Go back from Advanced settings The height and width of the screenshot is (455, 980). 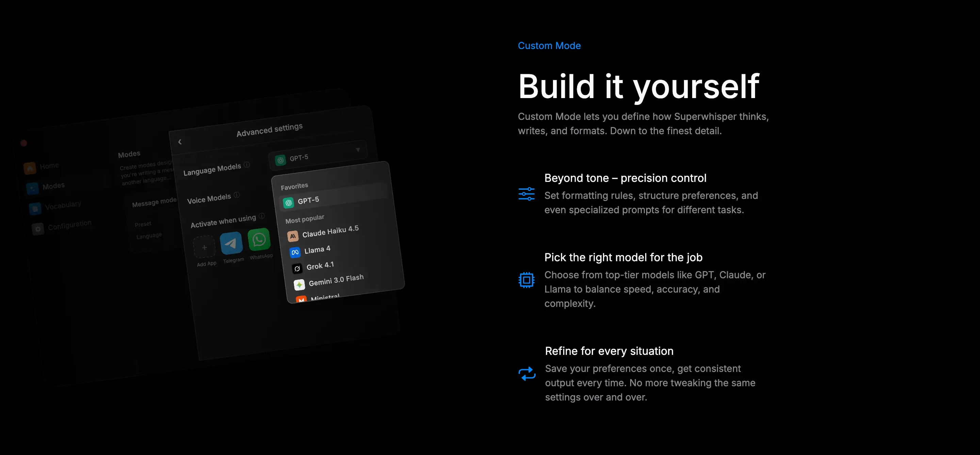[180, 142]
